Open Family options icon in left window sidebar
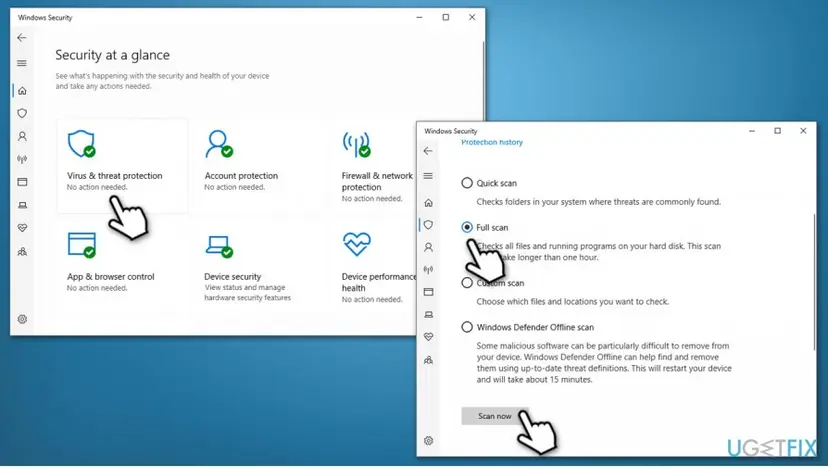The image size is (828, 467). click(x=22, y=252)
